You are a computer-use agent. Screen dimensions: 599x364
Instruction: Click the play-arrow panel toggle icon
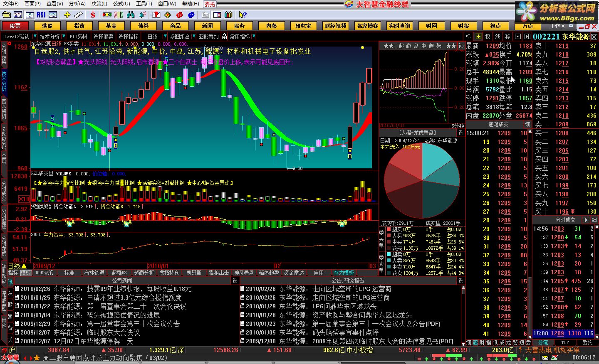(527, 37)
